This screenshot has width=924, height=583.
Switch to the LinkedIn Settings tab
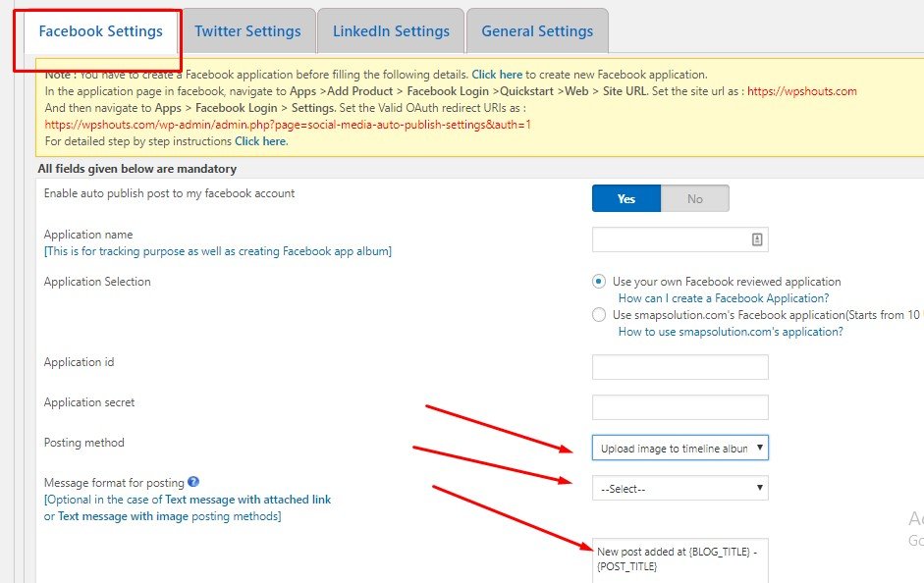[x=391, y=31]
